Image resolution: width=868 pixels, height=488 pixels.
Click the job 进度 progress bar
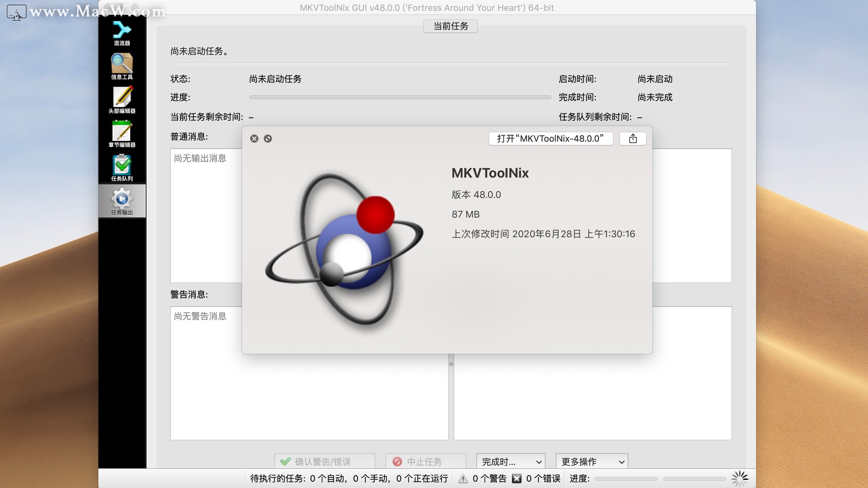(x=400, y=97)
